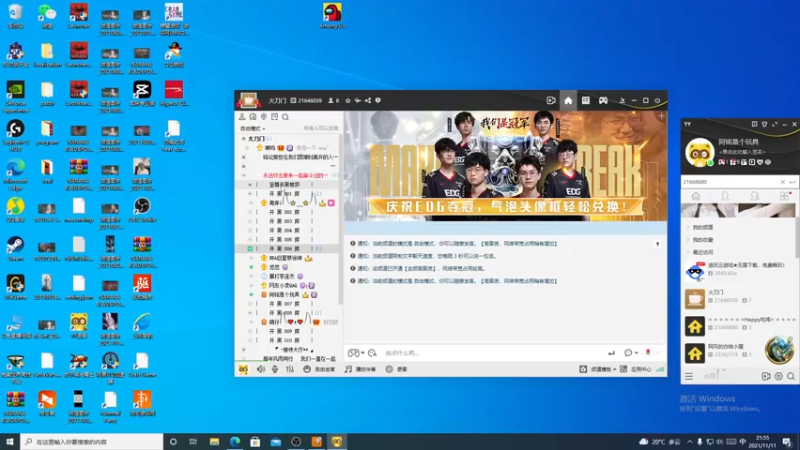Open the template grid icon beside home icon
Viewport: 800px width, 450px height.
point(586,101)
